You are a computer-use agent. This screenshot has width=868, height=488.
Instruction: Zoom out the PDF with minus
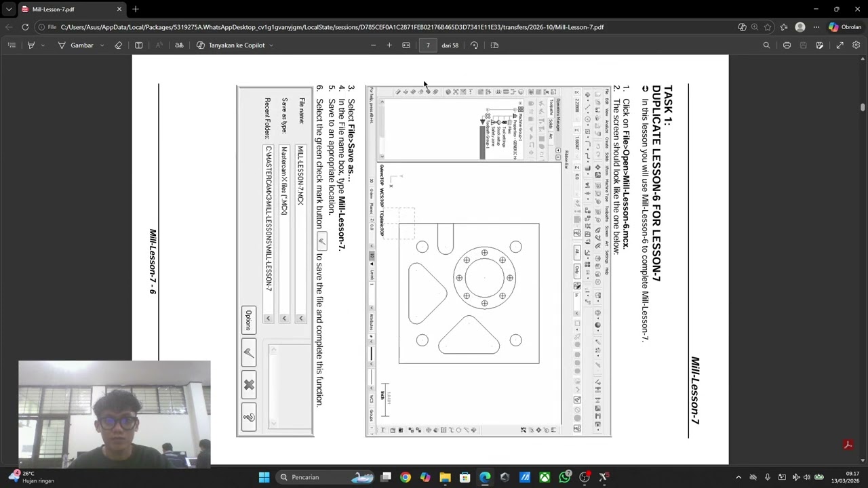[373, 45]
